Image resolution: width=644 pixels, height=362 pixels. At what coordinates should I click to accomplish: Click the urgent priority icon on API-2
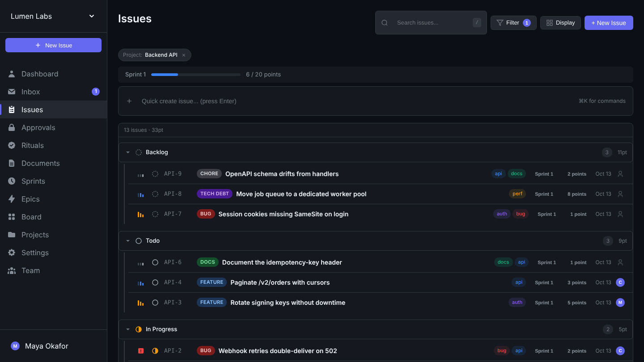pyautogui.click(x=141, y=351)
